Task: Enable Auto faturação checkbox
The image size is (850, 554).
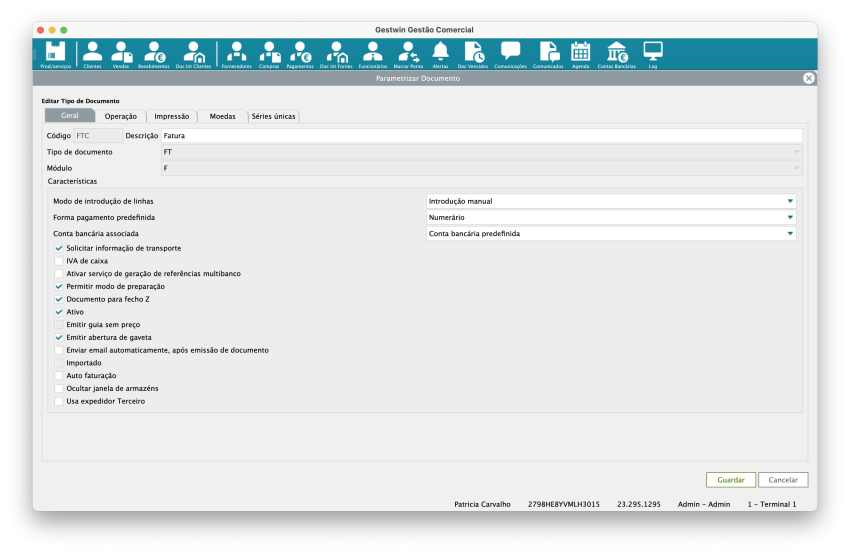Action: [x=59, y=375]
